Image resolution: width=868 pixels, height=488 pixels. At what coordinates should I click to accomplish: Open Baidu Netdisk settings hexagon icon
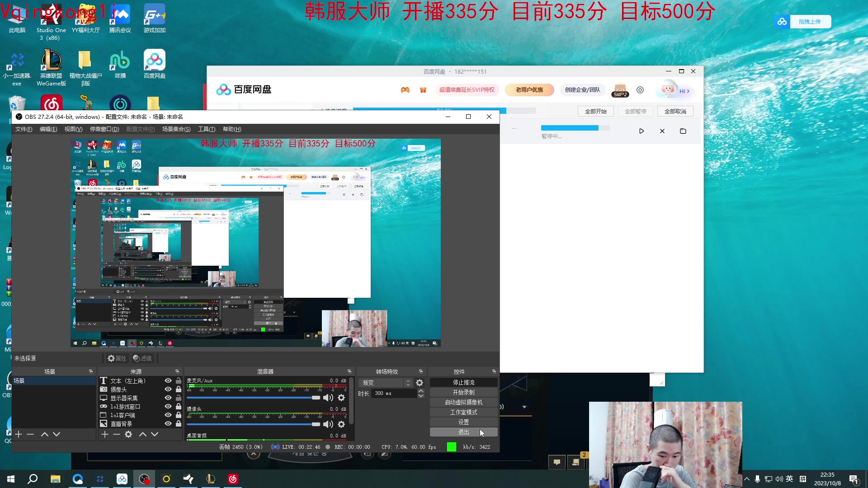(640, 90)
